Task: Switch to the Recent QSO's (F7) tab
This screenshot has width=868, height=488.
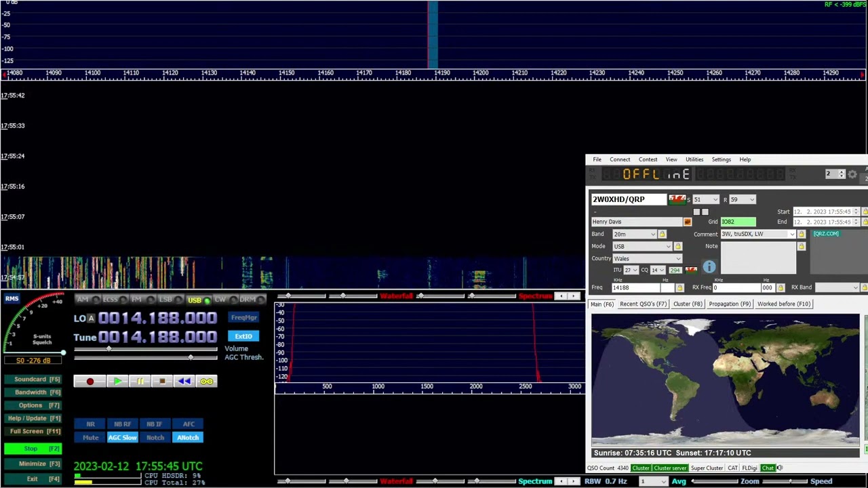Action: [643, 304]
